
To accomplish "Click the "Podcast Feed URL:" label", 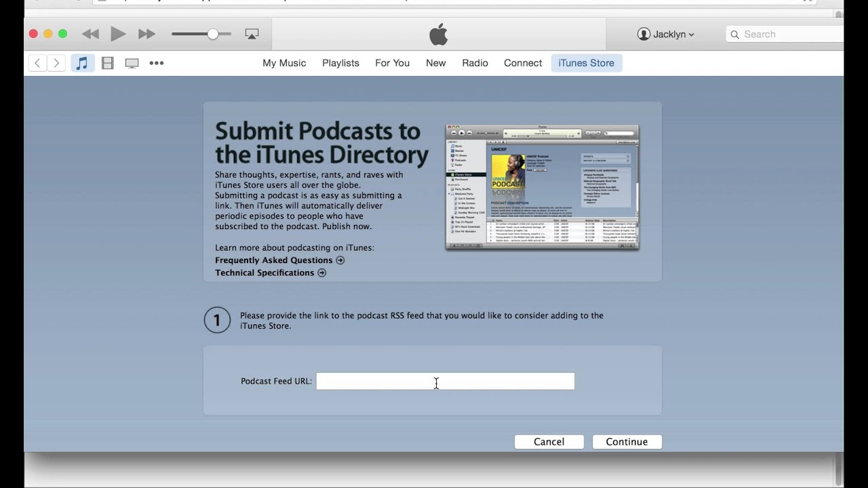I will click(277, 381).
